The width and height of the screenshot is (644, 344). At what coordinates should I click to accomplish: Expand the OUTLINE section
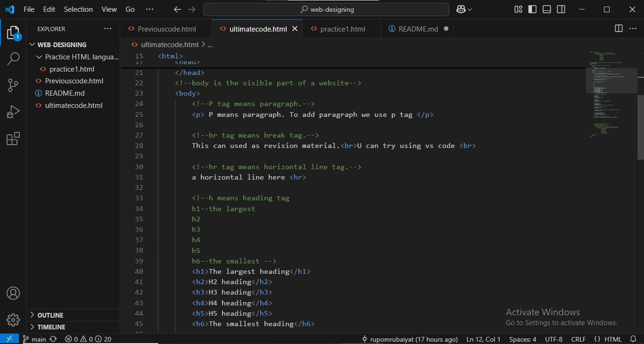(73, 315)
